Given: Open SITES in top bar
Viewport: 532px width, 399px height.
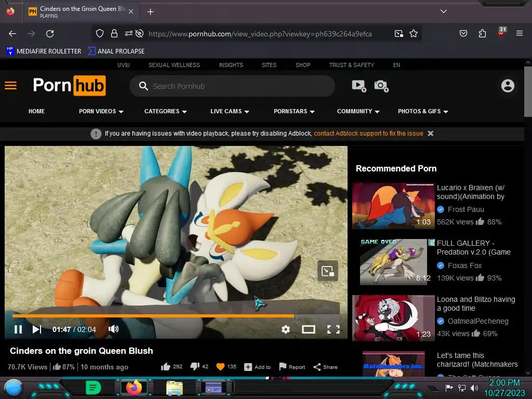Looking at the screenshot, I should (x=269, y=65).
